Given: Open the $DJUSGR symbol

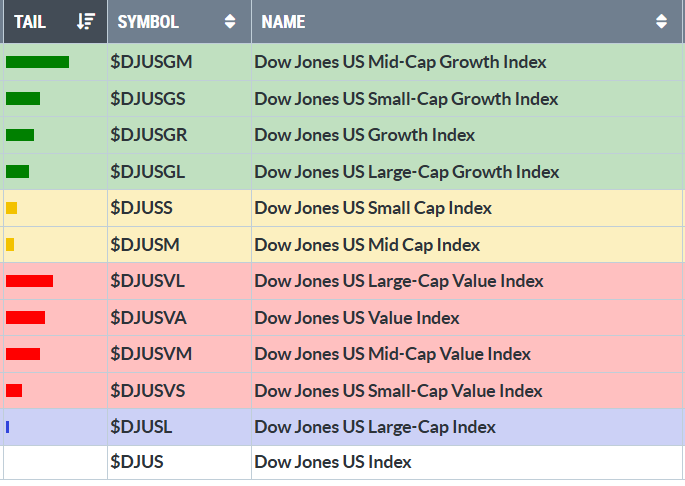Looking at the screenshot, I should coord(149,135).
